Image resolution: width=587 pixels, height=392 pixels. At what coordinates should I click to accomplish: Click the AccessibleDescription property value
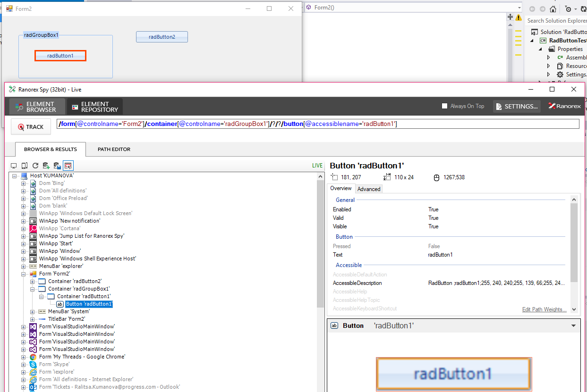496,283
